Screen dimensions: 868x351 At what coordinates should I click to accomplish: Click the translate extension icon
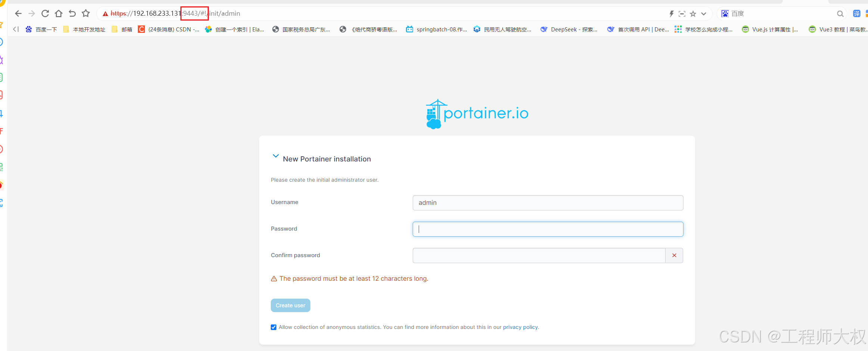pyautogui.click(x=857, y=14)
